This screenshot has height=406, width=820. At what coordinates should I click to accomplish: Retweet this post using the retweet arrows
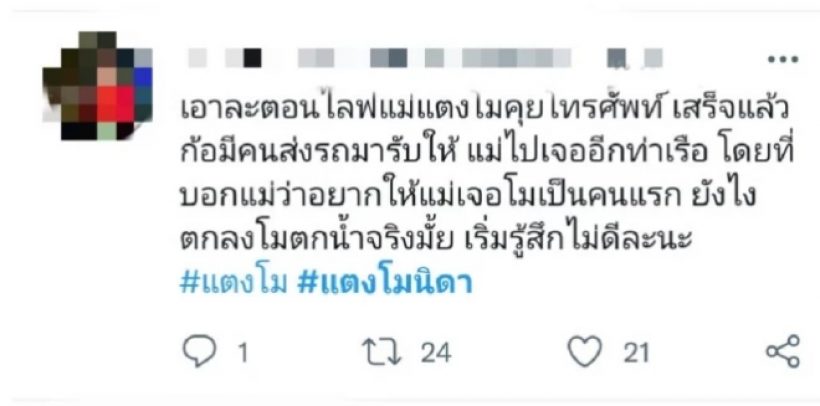382,352
